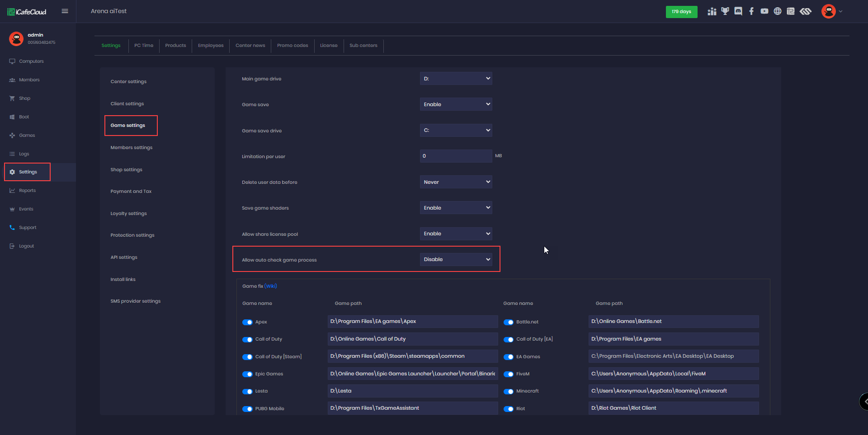The image size is (868, 435).
Task: Click the Limitation per user input field
Action: click(456, 156)
